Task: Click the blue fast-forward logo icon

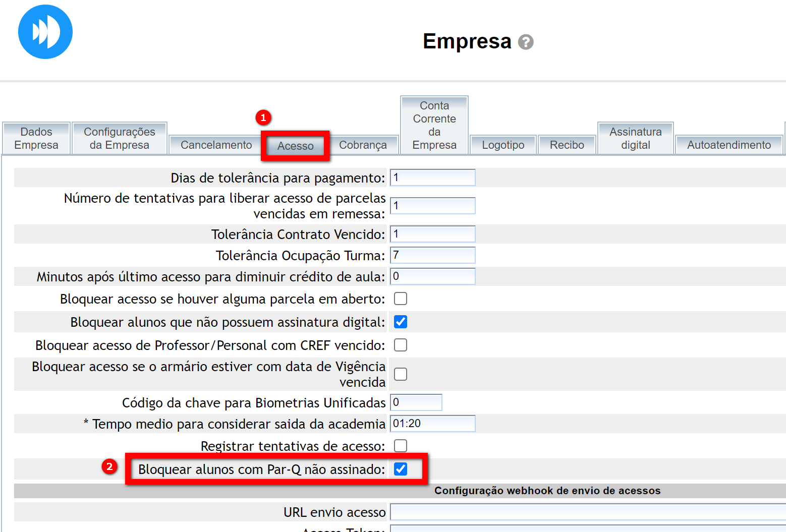Action: pos(45,32)
